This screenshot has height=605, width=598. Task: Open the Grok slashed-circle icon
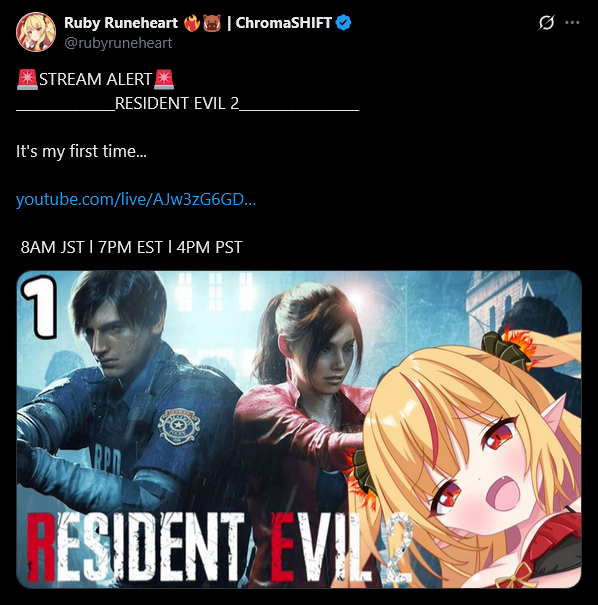pyautogui.click(x=546, y=22)
